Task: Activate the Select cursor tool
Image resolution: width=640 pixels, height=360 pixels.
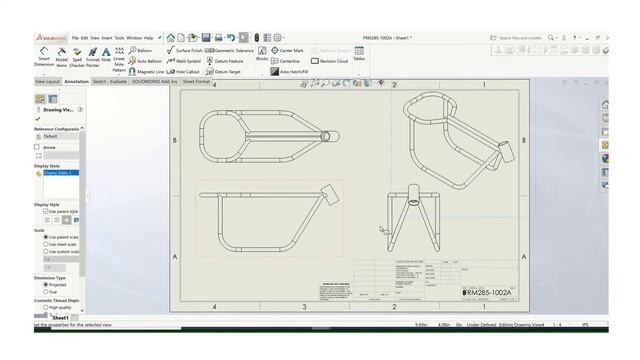Action: [x=244, y=38]
